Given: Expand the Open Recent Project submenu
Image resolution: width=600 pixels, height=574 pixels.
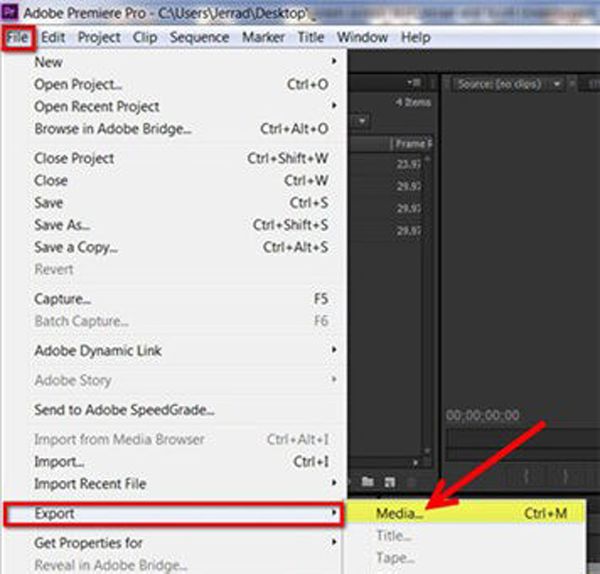Looking at the screenshot, I should click(x=334, y=105).
